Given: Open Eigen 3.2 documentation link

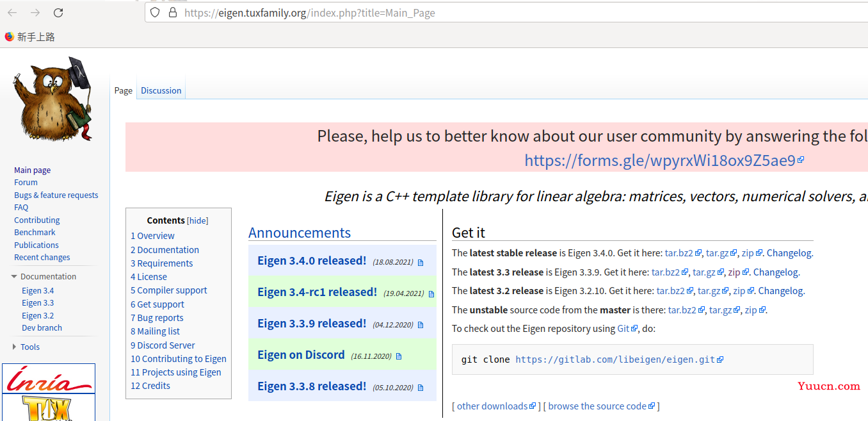Looking at the screenshot, I should tap(38, 315).
